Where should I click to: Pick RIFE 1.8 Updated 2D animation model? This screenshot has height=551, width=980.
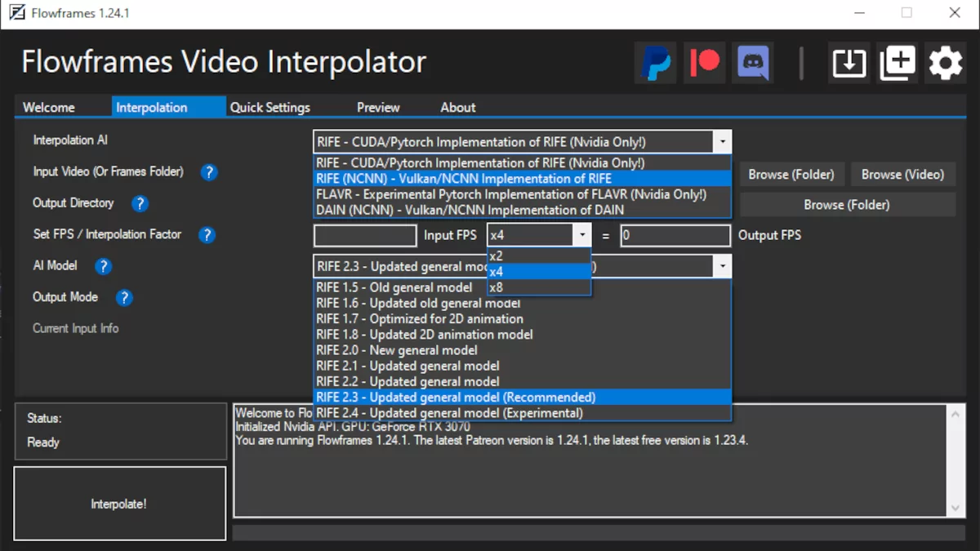point(522,335)
